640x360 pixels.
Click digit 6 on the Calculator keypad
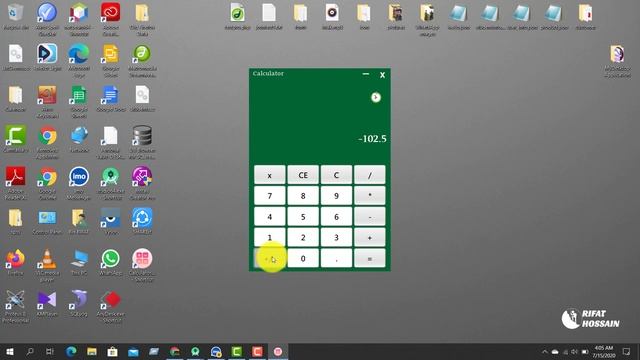pyautogui.click(x=336, y=216)
